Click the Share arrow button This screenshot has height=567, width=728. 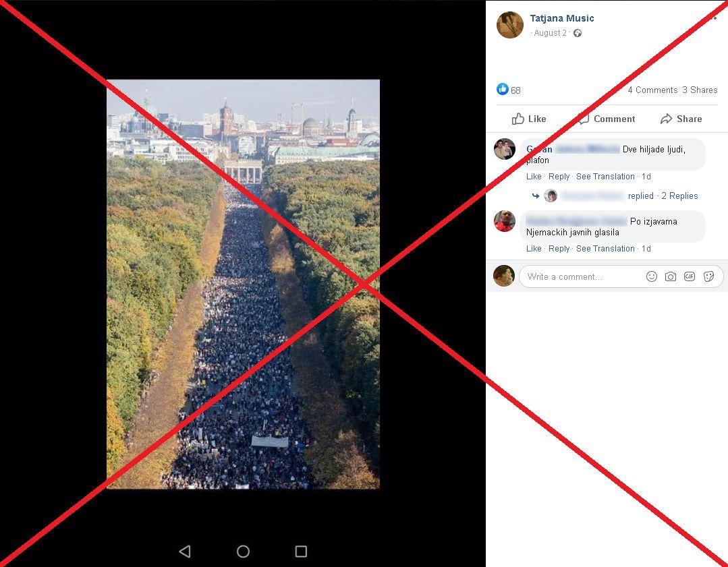tap(681, 119)
